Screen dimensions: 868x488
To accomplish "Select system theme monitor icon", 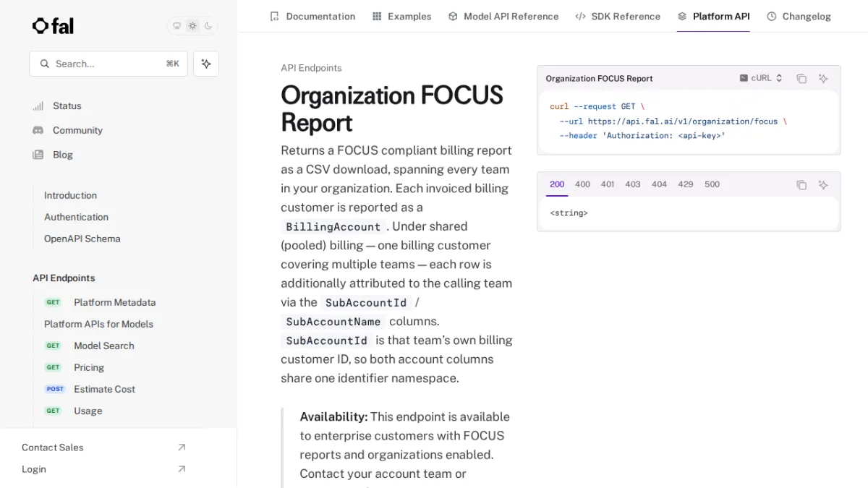I will [x=176, y=26].
